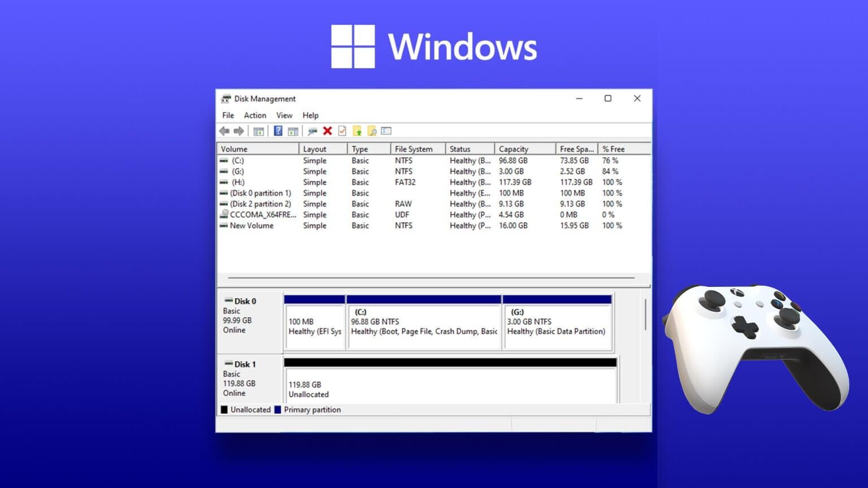868x488 pixels.
Task: Click the 117.39 GB capacity cell
Action: [515, 182]
